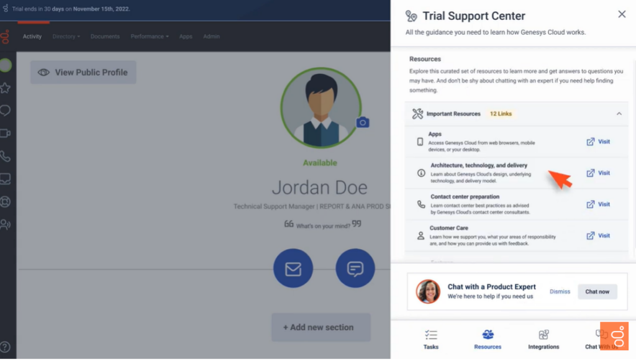Open the Directory dropdown menu
The width and height of the screenshot is (636, 364).
pyautogui.click(x=66, y=37)
